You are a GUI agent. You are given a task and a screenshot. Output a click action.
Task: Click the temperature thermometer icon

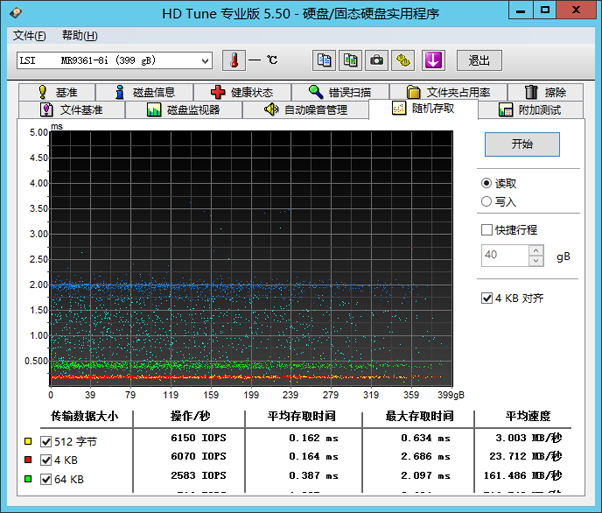(234, 60)
